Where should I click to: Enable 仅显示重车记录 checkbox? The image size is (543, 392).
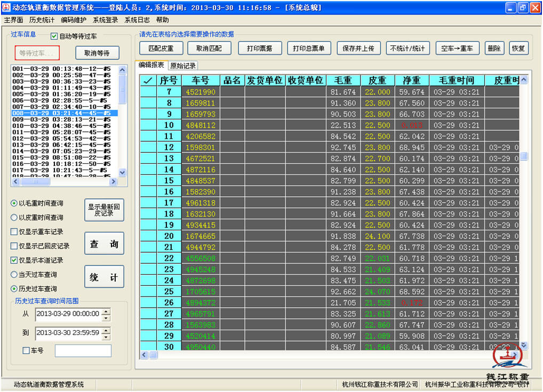coord(14,231)
